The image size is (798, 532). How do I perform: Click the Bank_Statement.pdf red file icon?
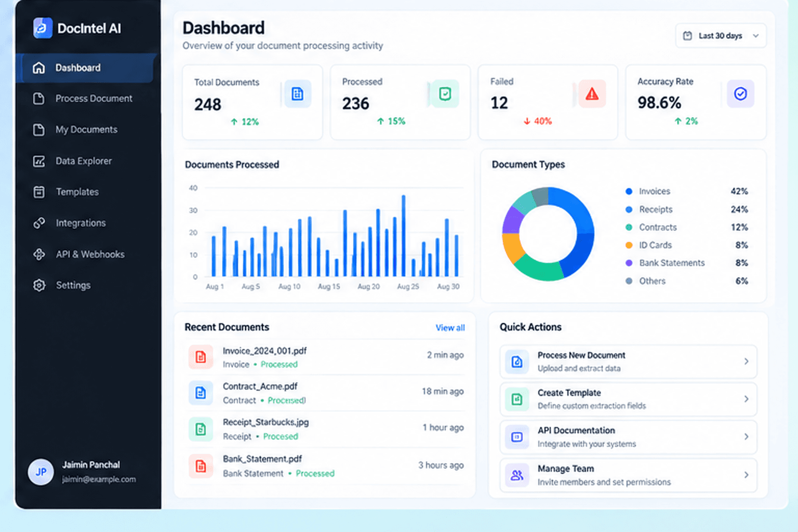click(201, 466)
